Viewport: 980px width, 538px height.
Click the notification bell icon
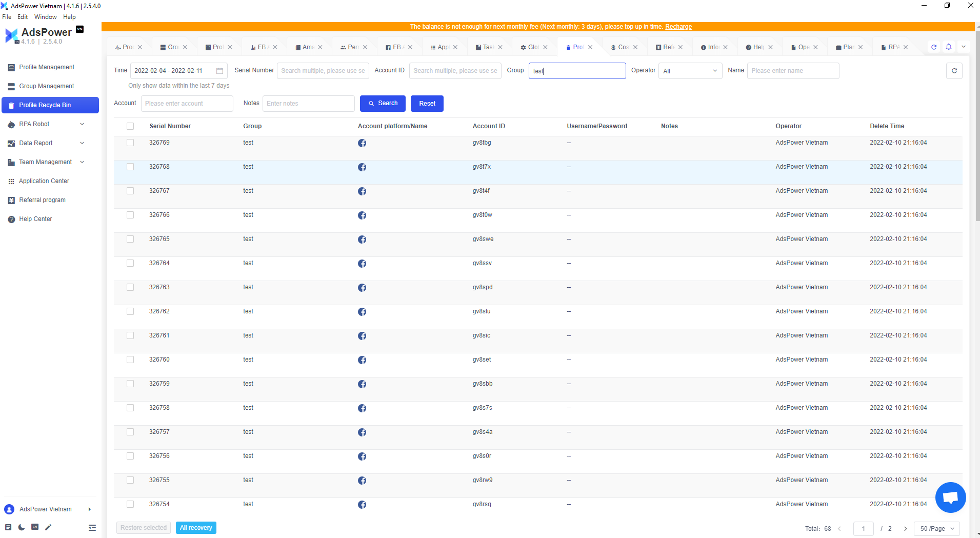coord(949,47)
